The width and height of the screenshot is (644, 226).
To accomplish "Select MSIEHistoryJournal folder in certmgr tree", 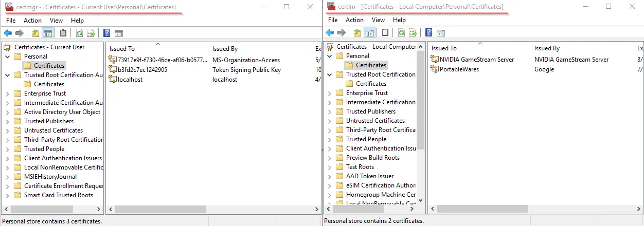I will (x=50, y=177).
